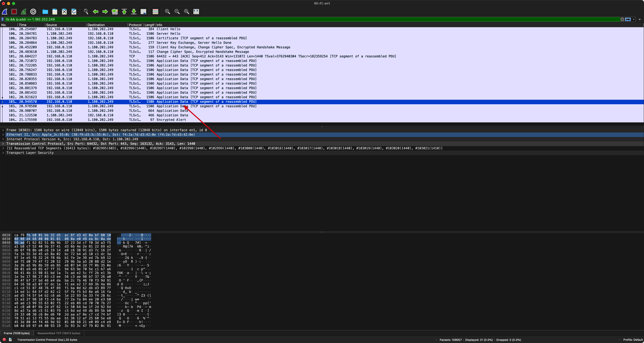Image resolution: width=644 pixels, height=343 pixels.
Task: Open capture options via the gear icon
Action: (x=33, y=11)
